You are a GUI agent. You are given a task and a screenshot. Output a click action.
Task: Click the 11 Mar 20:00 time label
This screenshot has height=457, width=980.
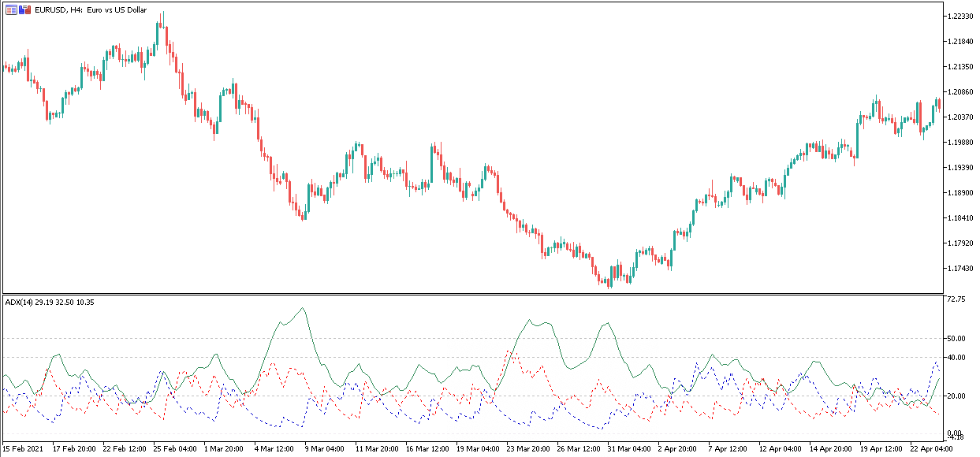pyautogui.click(x=377, y=448)
